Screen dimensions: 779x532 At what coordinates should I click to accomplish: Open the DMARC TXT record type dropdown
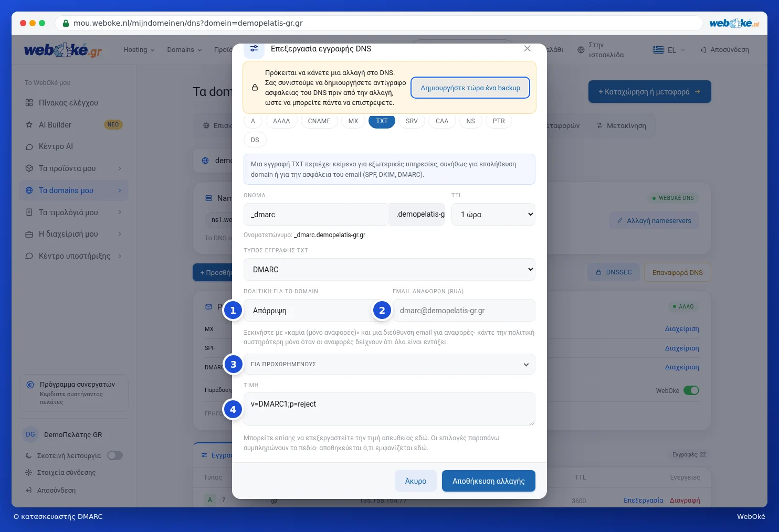coord(389,269)
